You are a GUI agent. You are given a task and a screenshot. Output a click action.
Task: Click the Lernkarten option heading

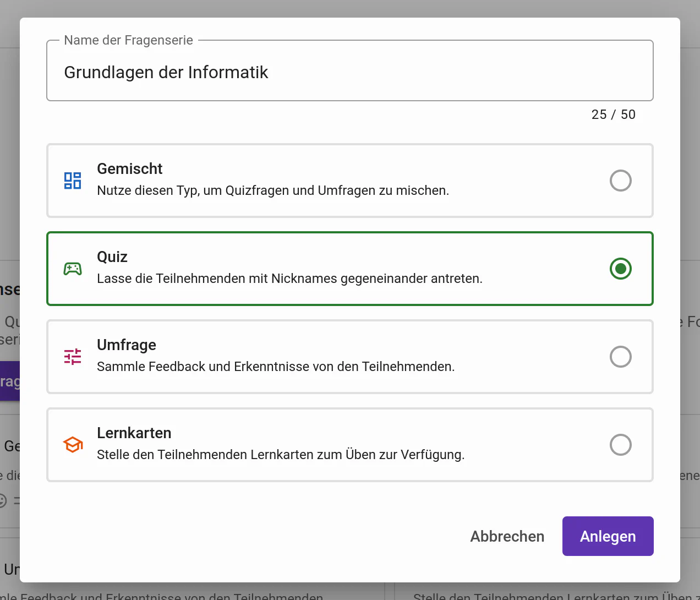point(134,433)
